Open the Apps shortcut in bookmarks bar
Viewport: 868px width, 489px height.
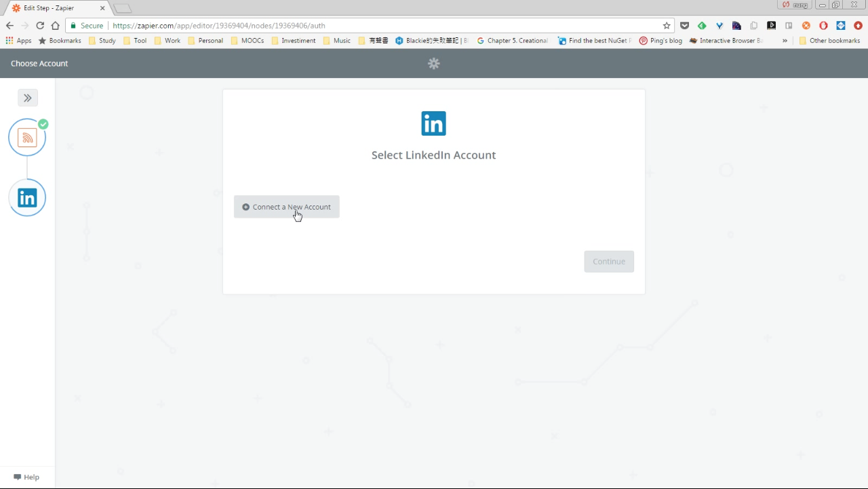point(18,41)
